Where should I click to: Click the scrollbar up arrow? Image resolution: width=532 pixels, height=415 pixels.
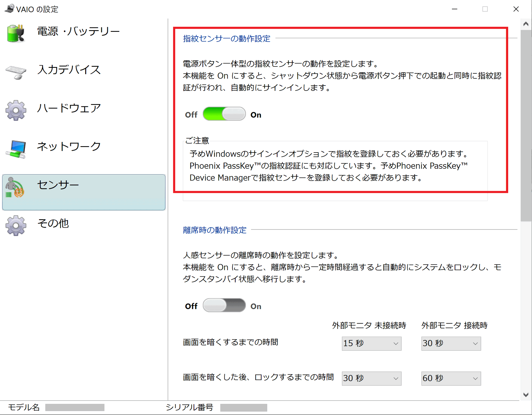click(x=526, y=24)
